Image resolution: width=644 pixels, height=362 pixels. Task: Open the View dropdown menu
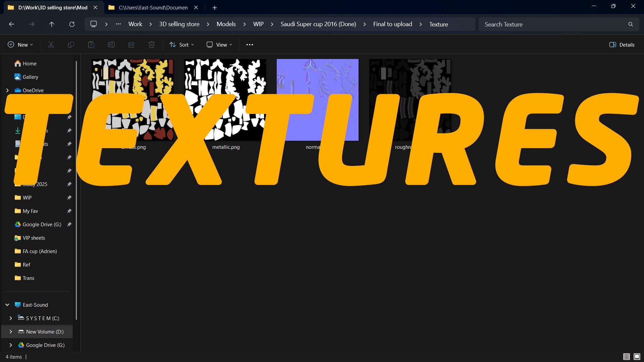[219, 45]
